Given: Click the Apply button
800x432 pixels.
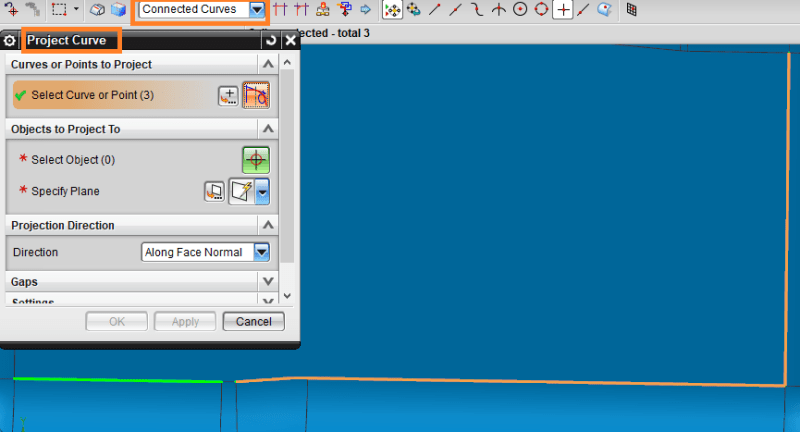Looking at the screenshot, I should point(185,321).
